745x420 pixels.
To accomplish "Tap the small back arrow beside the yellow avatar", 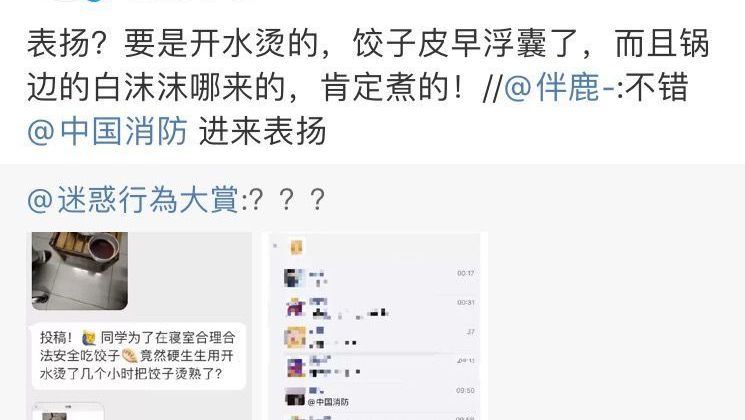I will (x=275, y=246).
